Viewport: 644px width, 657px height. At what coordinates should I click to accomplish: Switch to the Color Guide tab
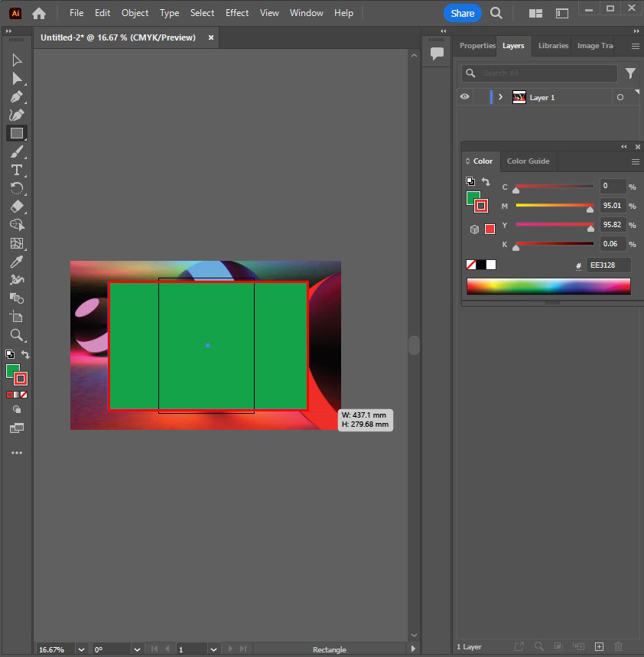[x=528, y=161]
